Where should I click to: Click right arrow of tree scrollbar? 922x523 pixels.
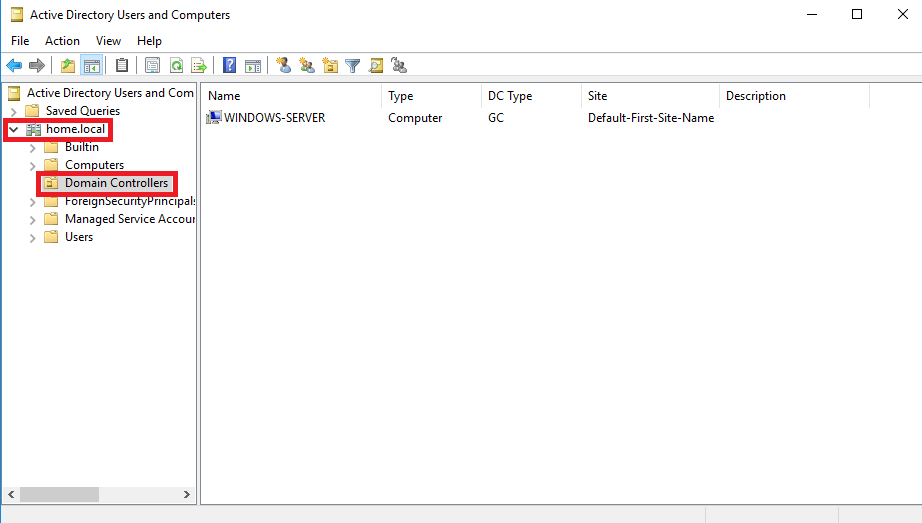(x=186, y=494)
